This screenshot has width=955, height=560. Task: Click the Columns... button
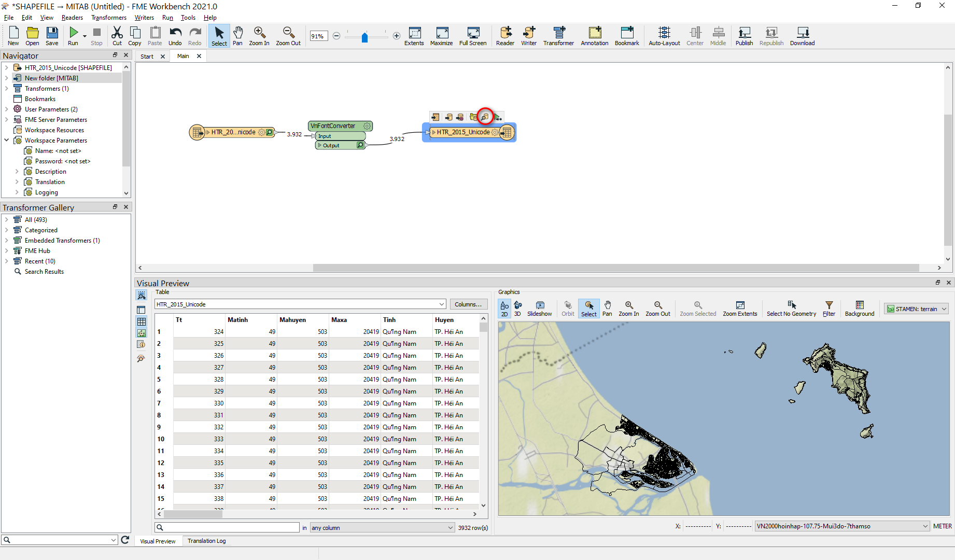coord(468,304)
